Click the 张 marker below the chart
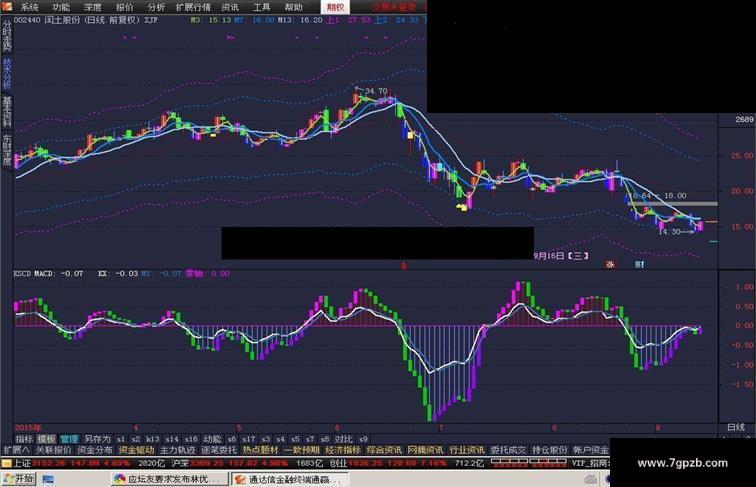The image size is (756, 487). pos(610,264)
